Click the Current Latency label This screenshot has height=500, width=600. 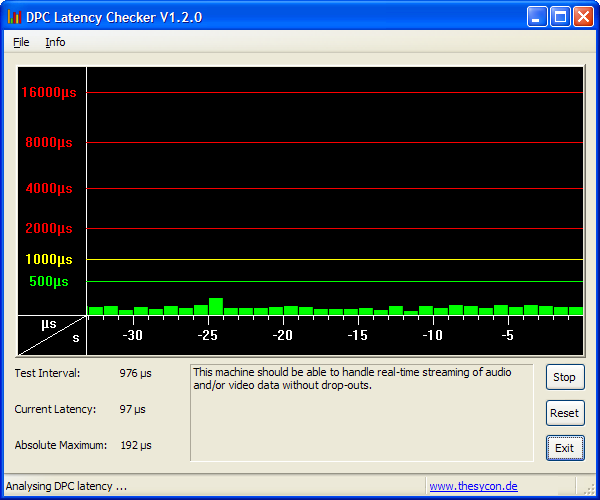point(55,409)
